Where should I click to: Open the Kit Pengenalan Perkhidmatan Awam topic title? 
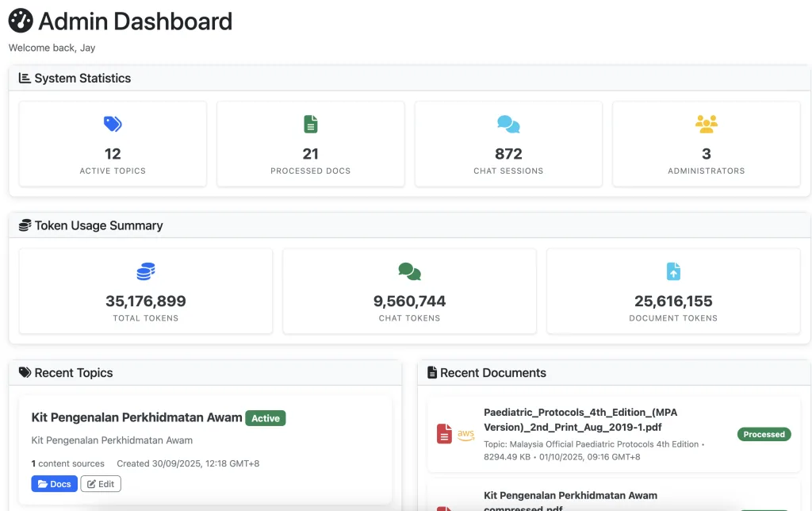point(136,417)
